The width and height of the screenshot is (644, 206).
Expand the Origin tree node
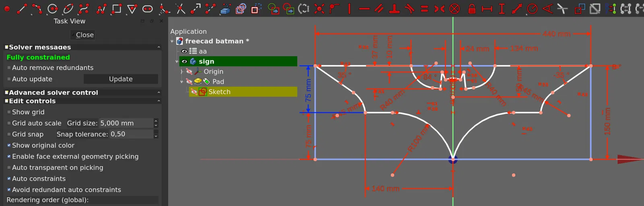coord(182,71)
